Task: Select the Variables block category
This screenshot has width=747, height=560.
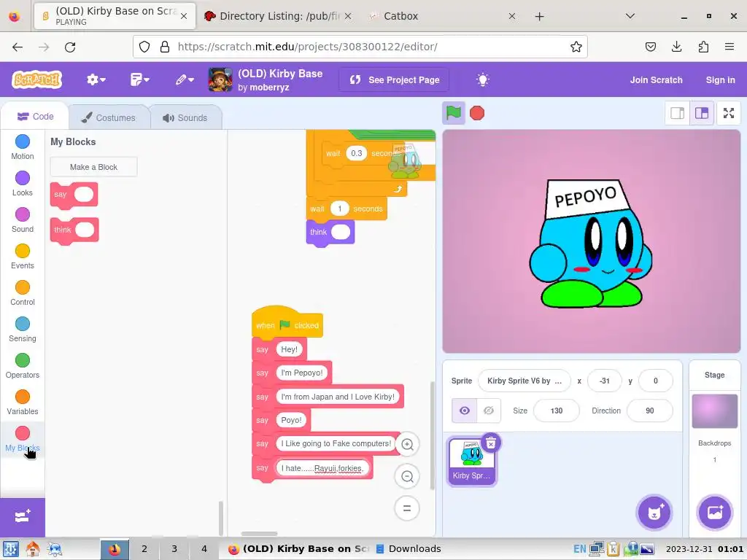Action: (x=23, y=402)
